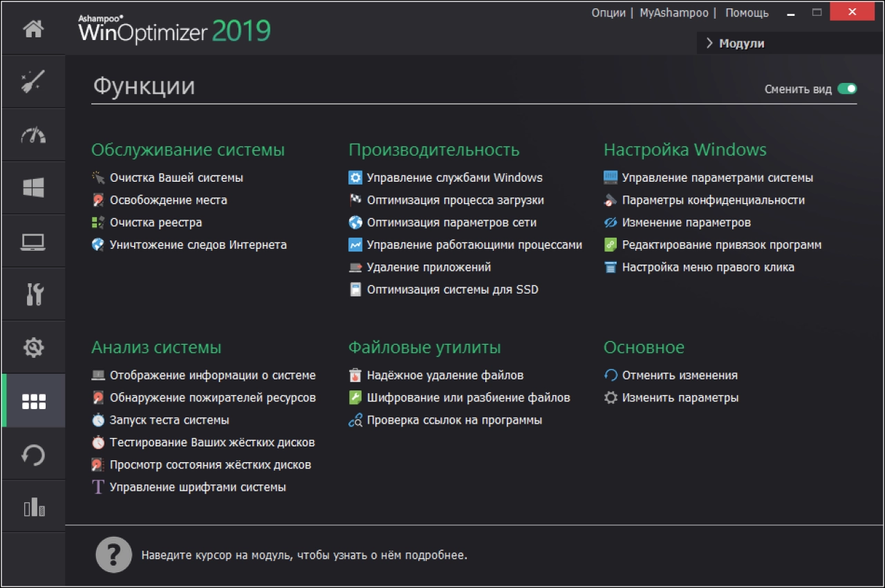The width and height of the screenshot is (885, 588).
Task: Click gear icon beside Управление службами Windows
Action: pos(355,178)
